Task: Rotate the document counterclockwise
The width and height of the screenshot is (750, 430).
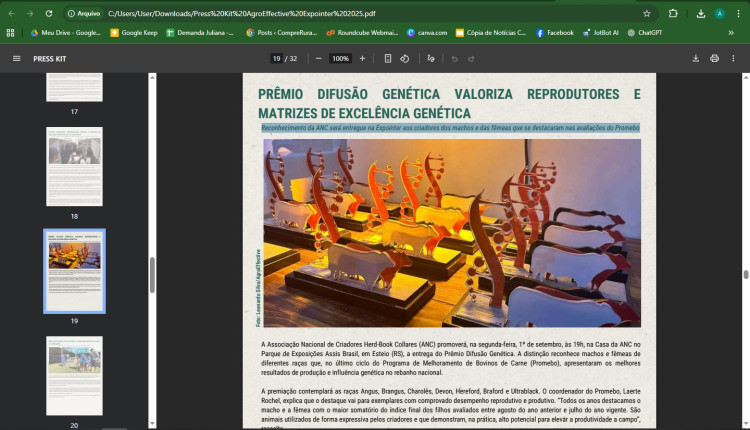Action: [405, 58]
